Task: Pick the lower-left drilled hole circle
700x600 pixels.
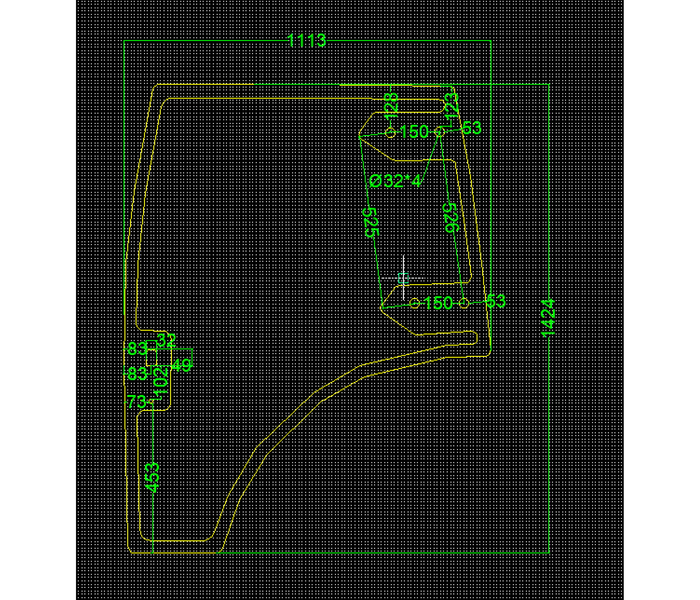Action: (x=415, y=303)
